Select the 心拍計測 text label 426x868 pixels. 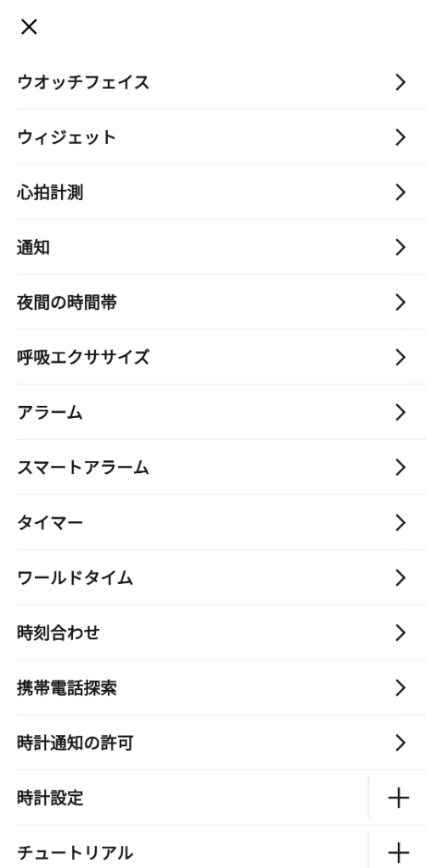[x=50, y=192]
